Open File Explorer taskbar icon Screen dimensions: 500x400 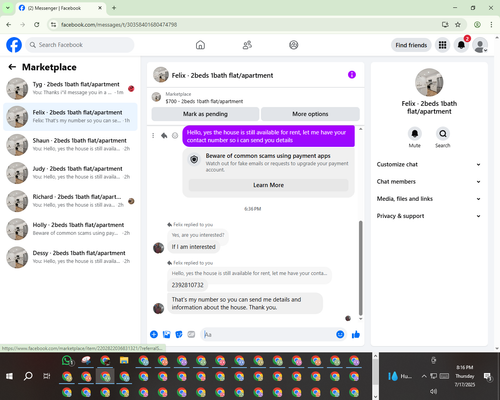[x=124, y=360]
